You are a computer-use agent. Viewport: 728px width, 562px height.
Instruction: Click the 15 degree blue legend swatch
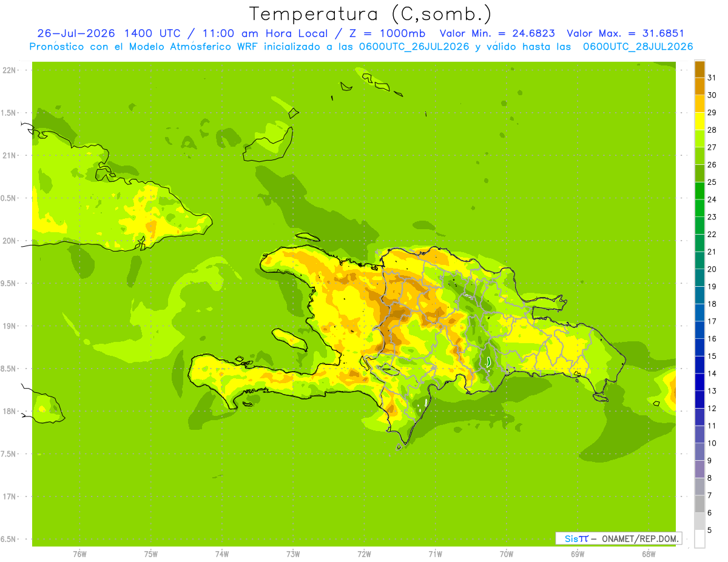point(699,347)
